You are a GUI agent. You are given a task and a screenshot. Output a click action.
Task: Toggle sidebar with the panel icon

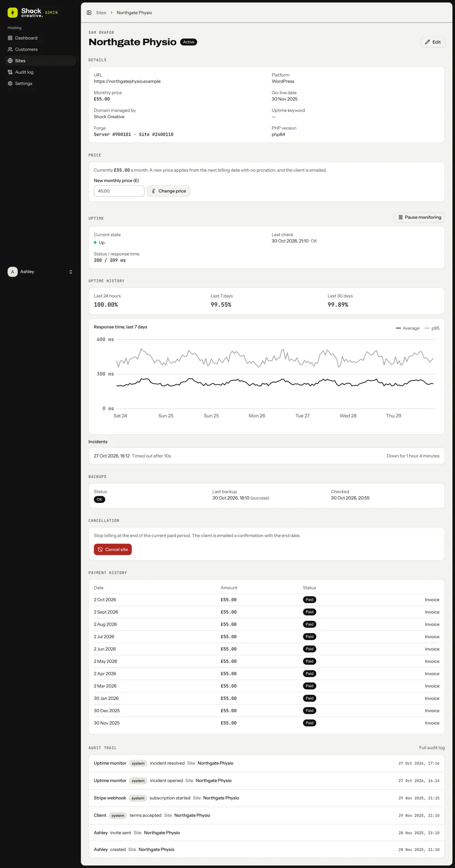[x=89, y=13]
